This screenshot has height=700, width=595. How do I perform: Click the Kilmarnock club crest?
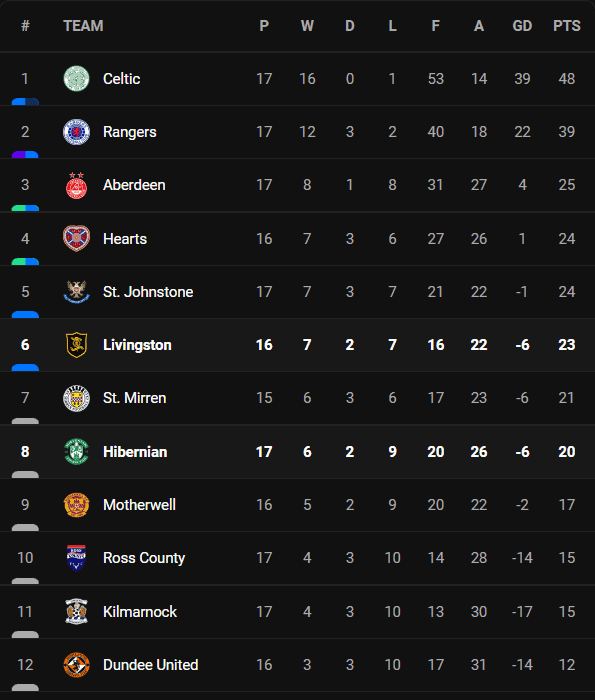click(x=76, y=611)
